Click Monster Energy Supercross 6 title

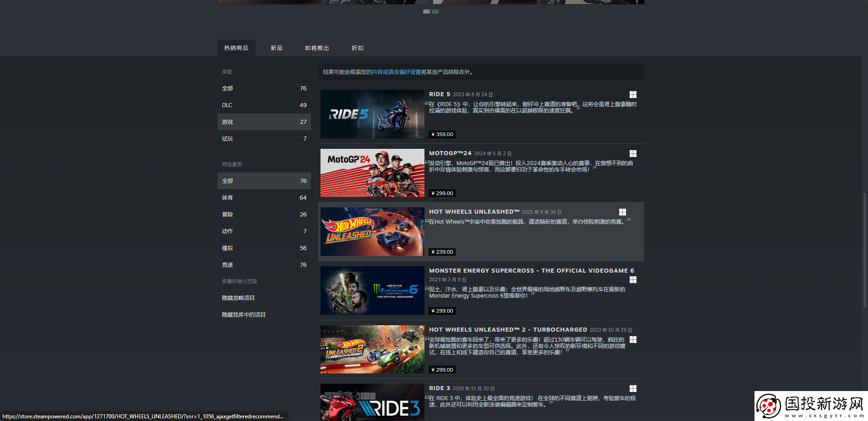tap(532, 270)
